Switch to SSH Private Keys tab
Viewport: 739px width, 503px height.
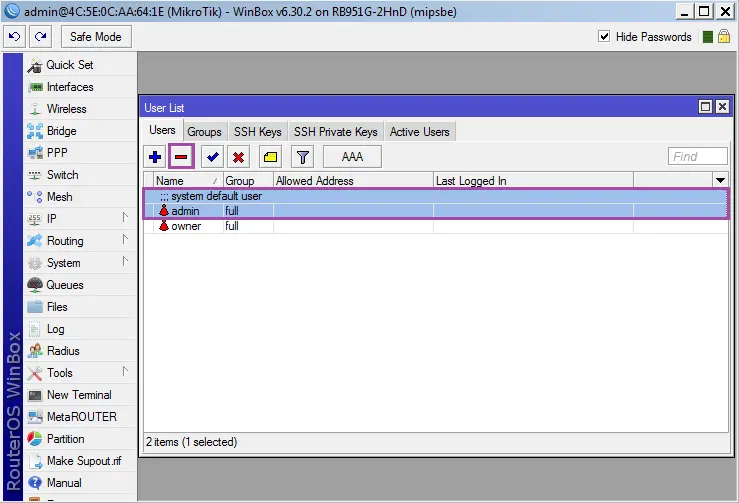pyautogui.click(x=336, y=132)
